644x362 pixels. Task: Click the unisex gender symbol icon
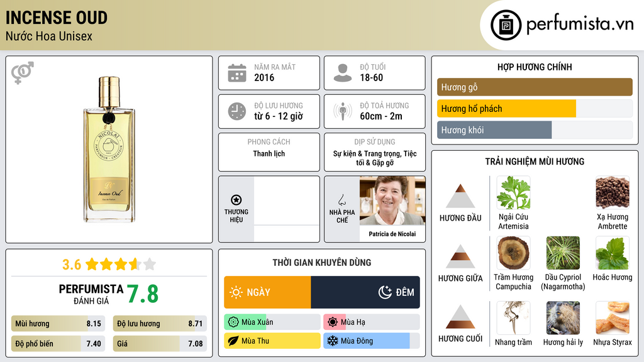pos(22,73)
